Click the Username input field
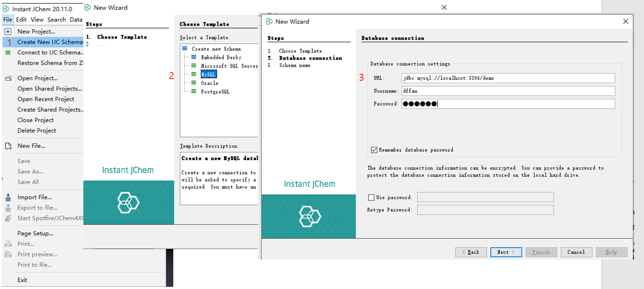 508,91
